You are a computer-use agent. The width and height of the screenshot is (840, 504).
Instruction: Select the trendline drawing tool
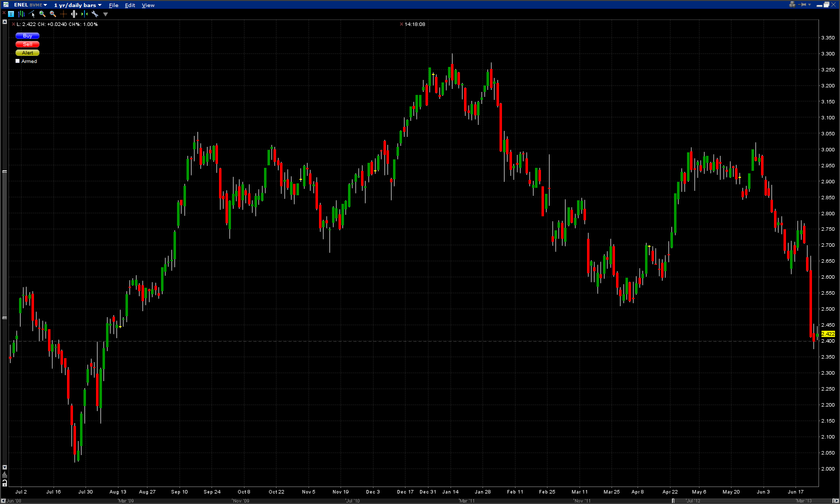(32, 14)
